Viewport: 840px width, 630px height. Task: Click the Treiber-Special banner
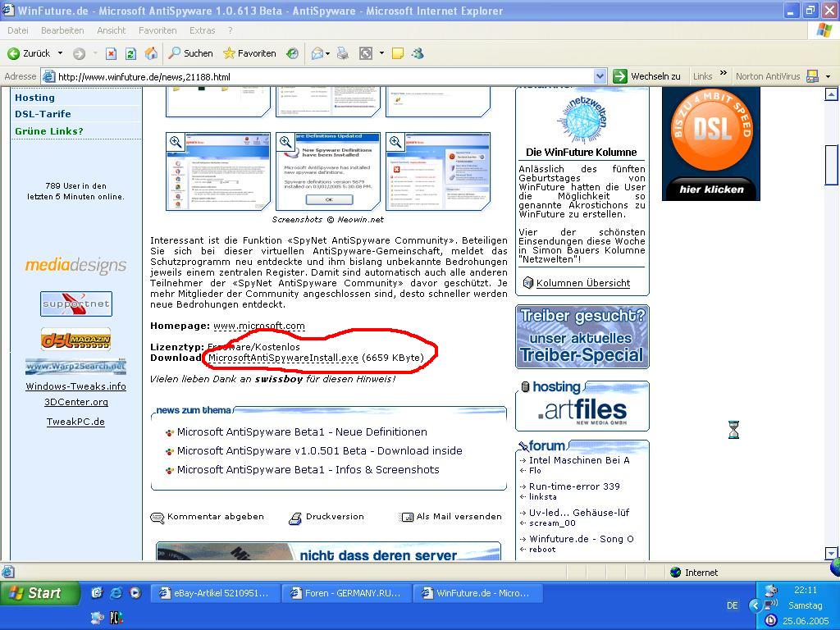point(582,337)
